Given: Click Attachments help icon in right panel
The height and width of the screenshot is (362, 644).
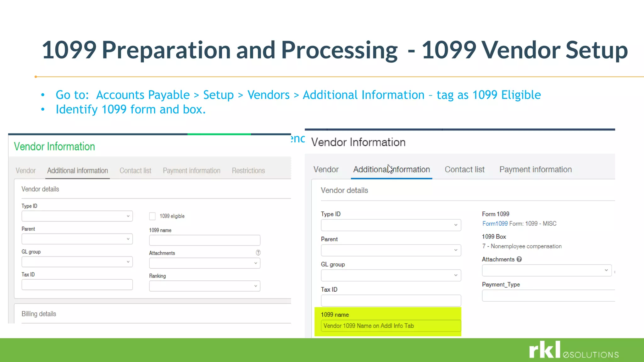Looking at the screenshot, I should click(x=519, y=259).
